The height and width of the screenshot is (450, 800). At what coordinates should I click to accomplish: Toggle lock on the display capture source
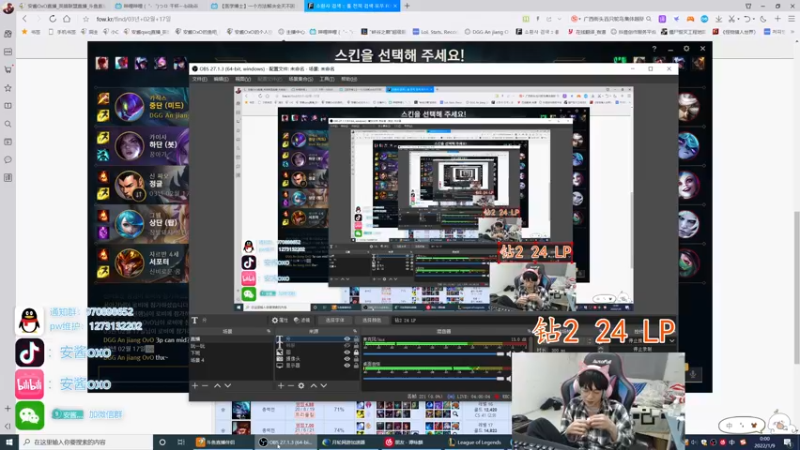click(x=356, y=366)
